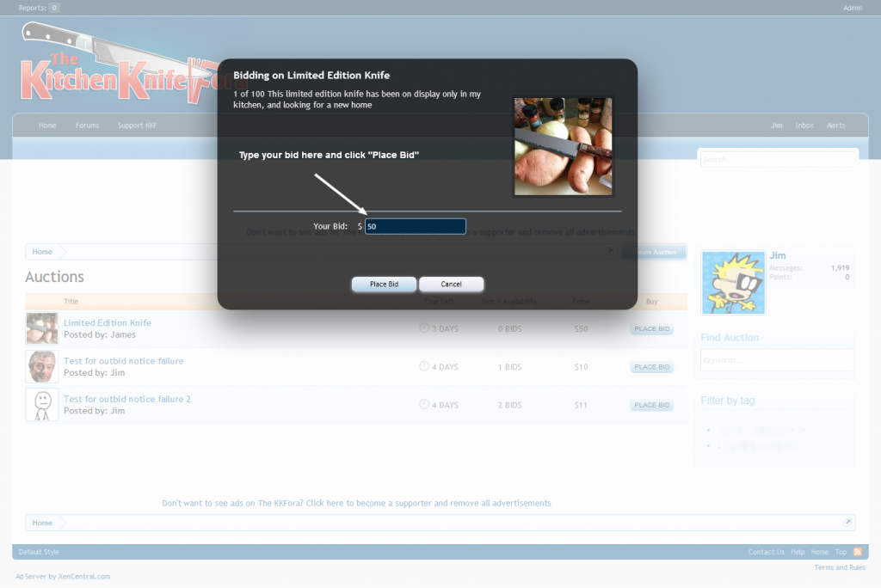This screenshot has height=588, width=881.
Task: Open the Support KKF tab
Action: click(x=138, y=126)
